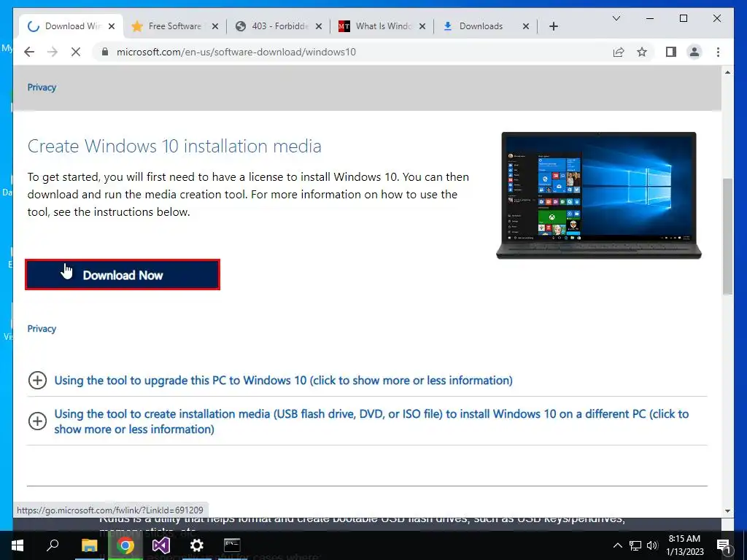Open the volume speaker tray icon
747x560 pixels.
(652, 545)
